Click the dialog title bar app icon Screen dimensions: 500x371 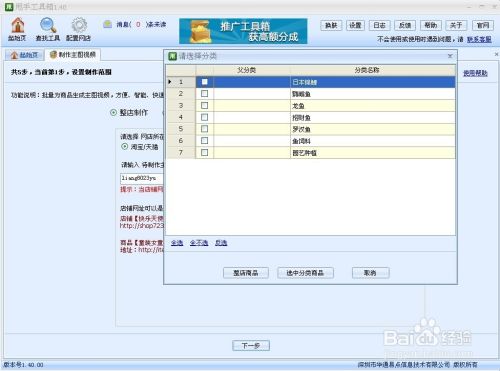pyautogui.click(x=172, y=56)
